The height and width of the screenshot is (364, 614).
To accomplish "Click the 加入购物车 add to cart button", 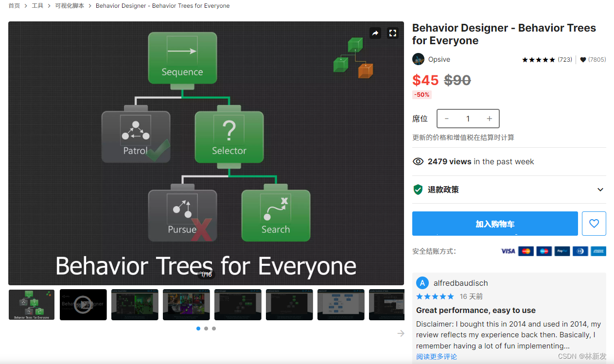I will click(x=495, y=224).
